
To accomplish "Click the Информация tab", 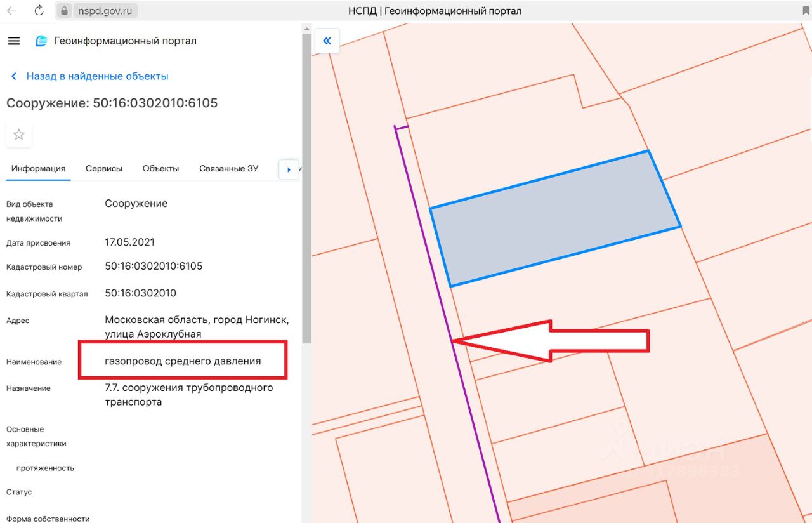I will pos(38,169).
